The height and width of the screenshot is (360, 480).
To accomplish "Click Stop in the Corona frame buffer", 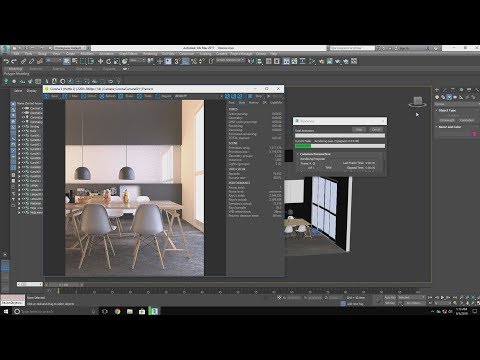I will point(256,96).
